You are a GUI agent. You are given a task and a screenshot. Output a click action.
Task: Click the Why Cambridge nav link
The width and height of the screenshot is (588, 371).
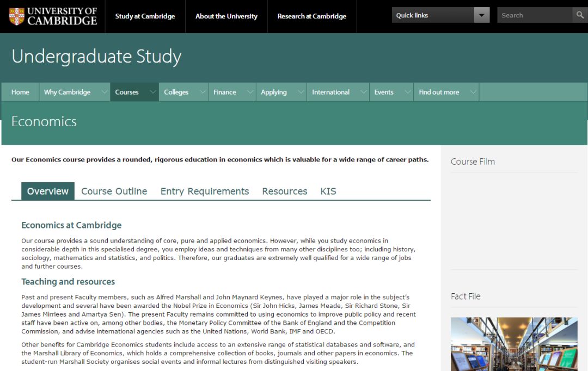pyautogui.click(x=67, y=92)
